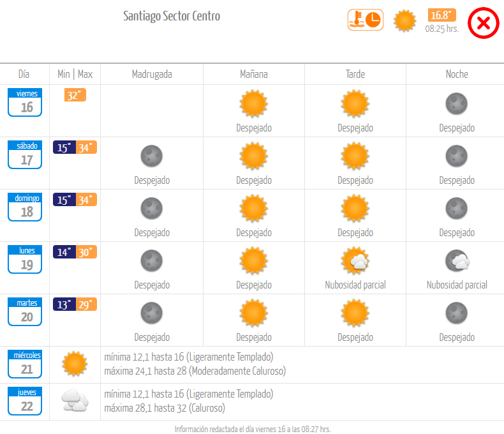This screenshot has width=504, height=434.
Task: Click the cloudy icon for jueves 22
Action: pos(75,401)
